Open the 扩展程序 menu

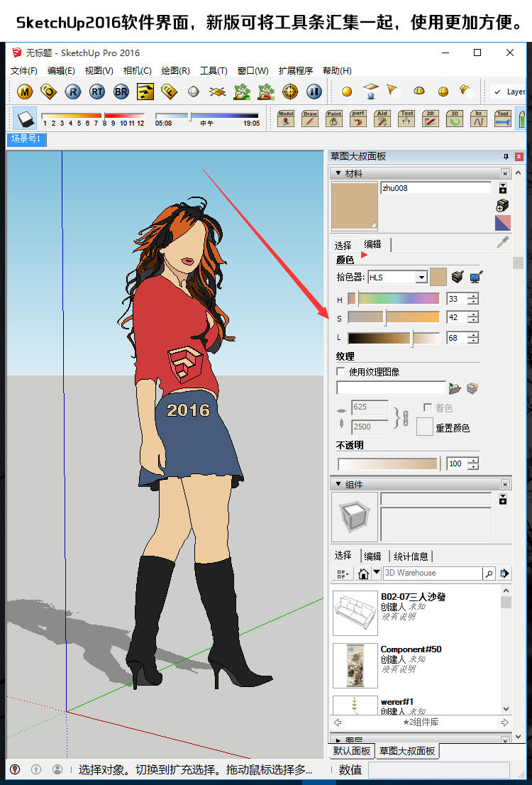pos(295,70)
